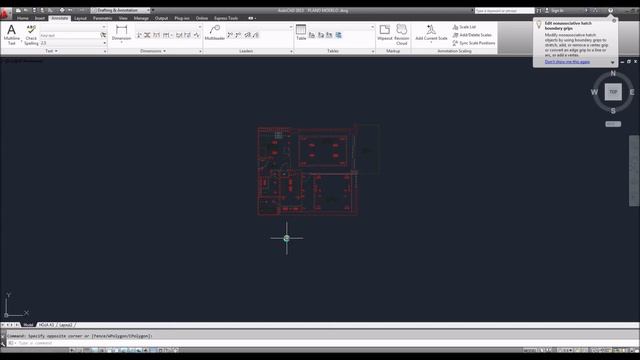Switch to the Manage tab

[x=141, y=18]
